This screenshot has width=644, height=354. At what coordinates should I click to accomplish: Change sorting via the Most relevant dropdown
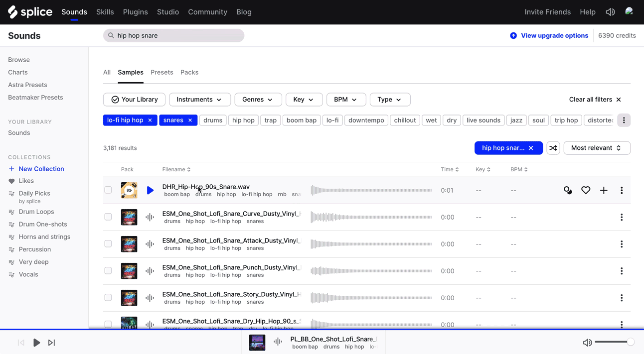(x=597, y=148)
